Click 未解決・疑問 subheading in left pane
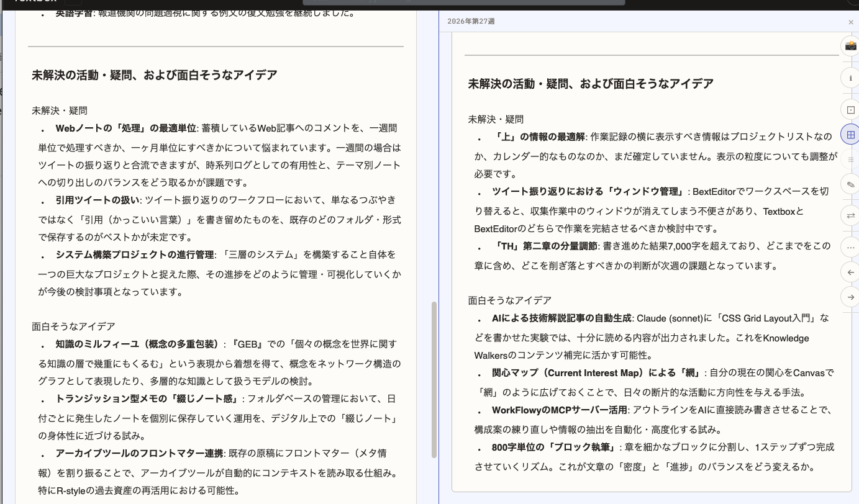 coord(60,110)
